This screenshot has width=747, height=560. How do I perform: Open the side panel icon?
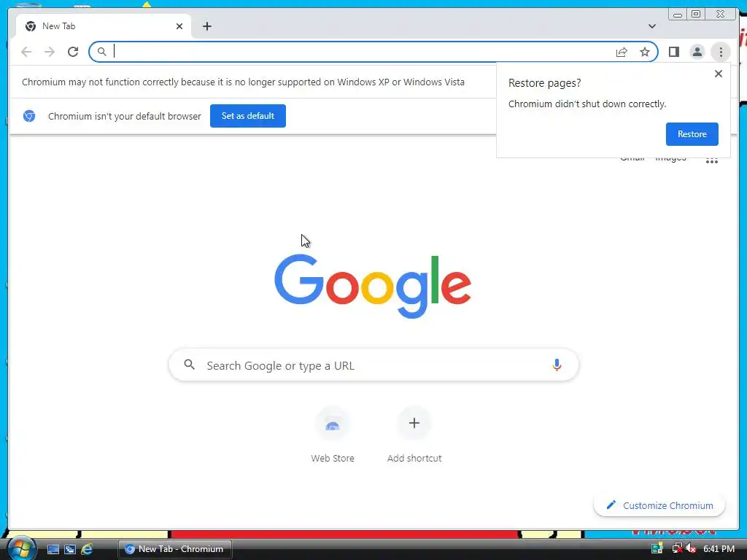coord(673,52)
